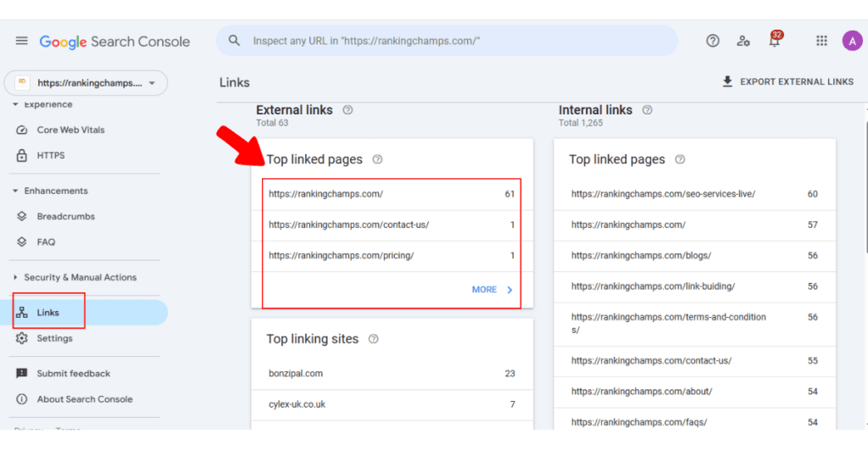Screen dimensions: 868x456
Task: Click internal row seo-services-live/
Action: pyautogui.click(x=695, y=194)
